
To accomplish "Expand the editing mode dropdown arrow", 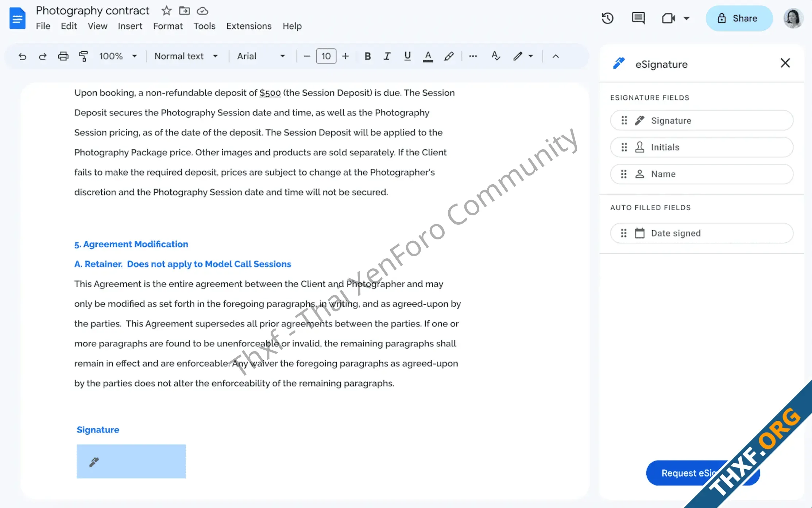I will pos(531,56).
